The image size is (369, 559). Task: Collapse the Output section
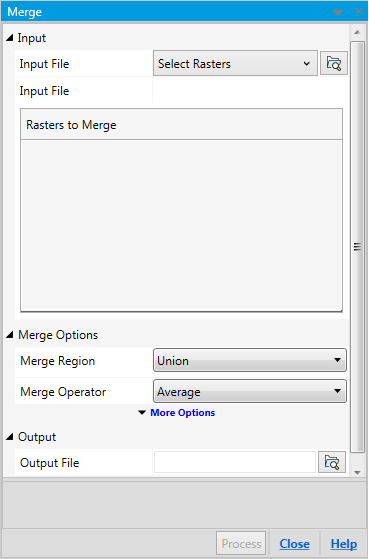(x=10, y=437)
